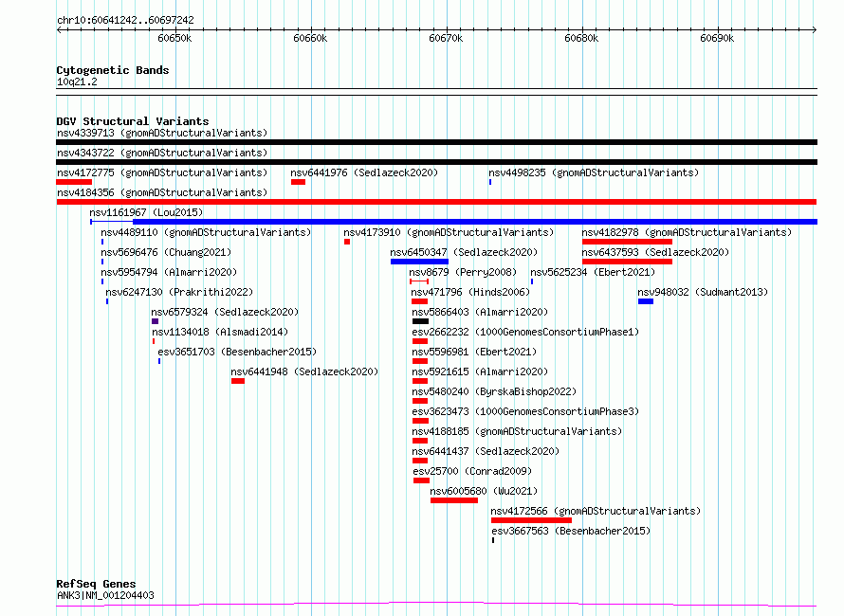Click the red bar under nsv4172566
Viewport: 844px width, 616px height.
tap(531, 520)
